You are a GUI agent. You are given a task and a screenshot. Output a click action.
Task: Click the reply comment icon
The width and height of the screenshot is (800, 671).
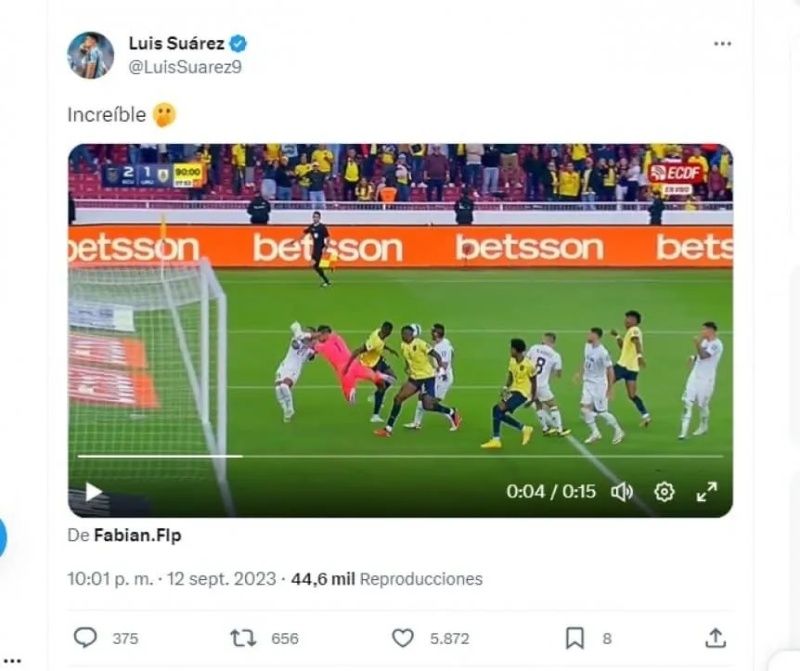point(85,638)
